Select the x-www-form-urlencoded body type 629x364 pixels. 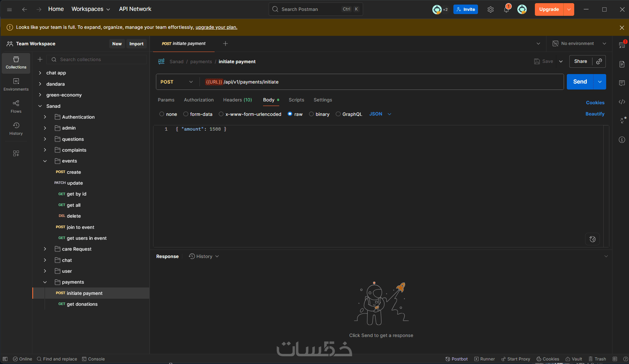pyautogui.click(x=221, y=114)
